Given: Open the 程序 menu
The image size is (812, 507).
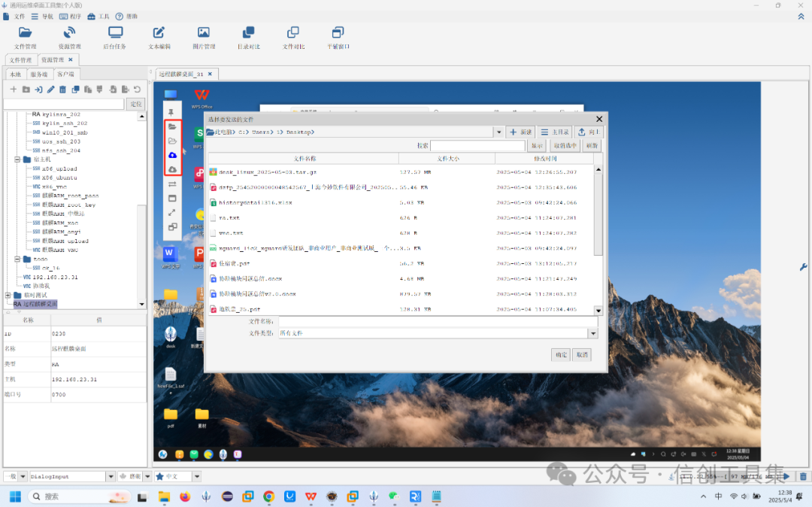Looking at the screenshot, I should (x=71, y=17).
